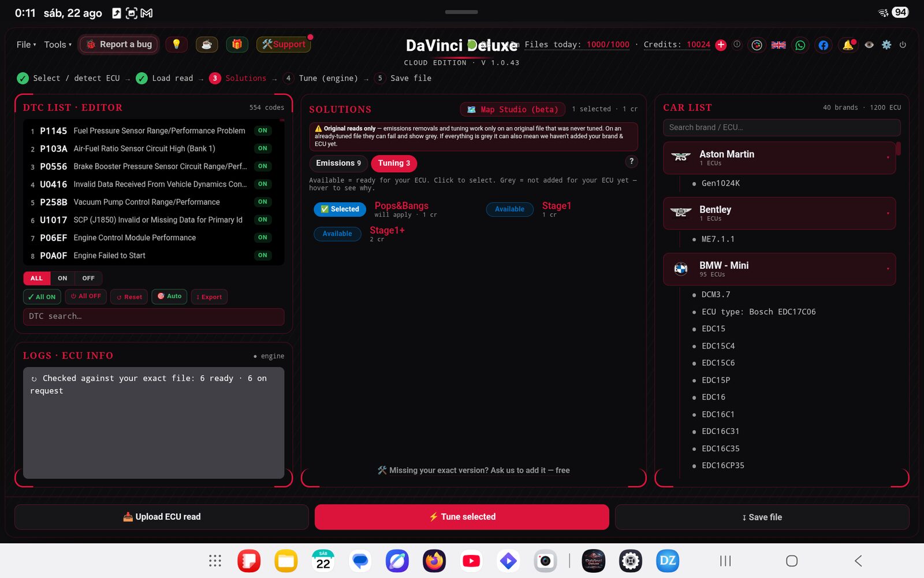
Task: Focus the Search brand / ECU field
Action: (x=781, y=127)
